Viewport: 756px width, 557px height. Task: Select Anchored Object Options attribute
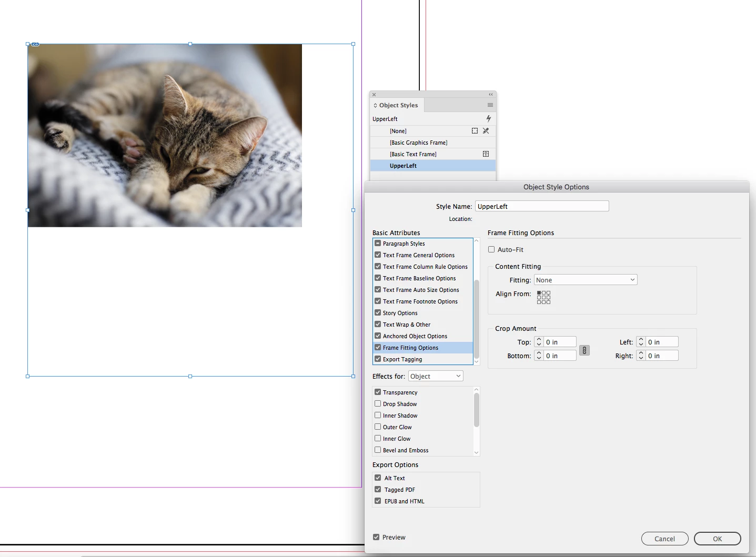tap(423, 336)
